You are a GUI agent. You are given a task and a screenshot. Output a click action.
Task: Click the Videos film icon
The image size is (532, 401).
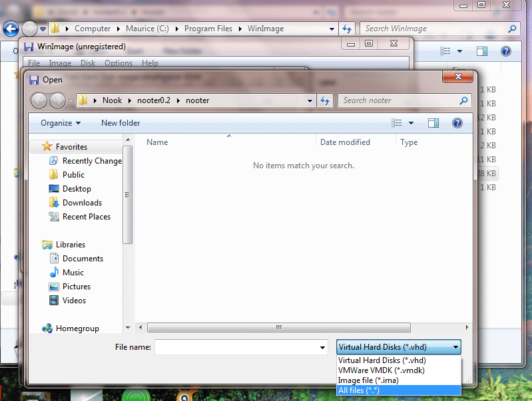click(x=54, y=301)
